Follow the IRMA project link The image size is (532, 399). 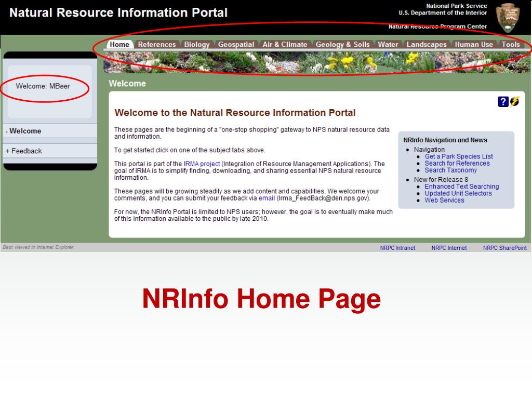coord(202,164)
